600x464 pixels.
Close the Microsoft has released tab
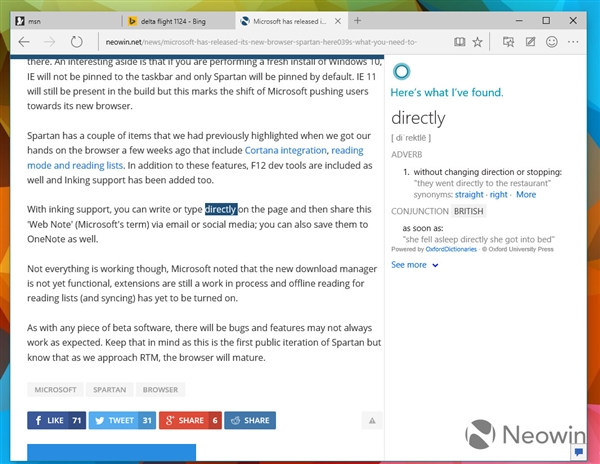click(338, 21)
